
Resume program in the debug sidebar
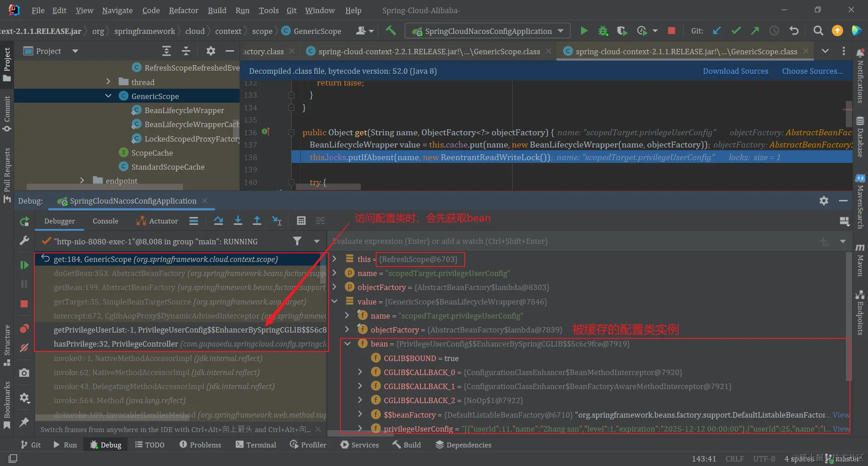[24, 265]
